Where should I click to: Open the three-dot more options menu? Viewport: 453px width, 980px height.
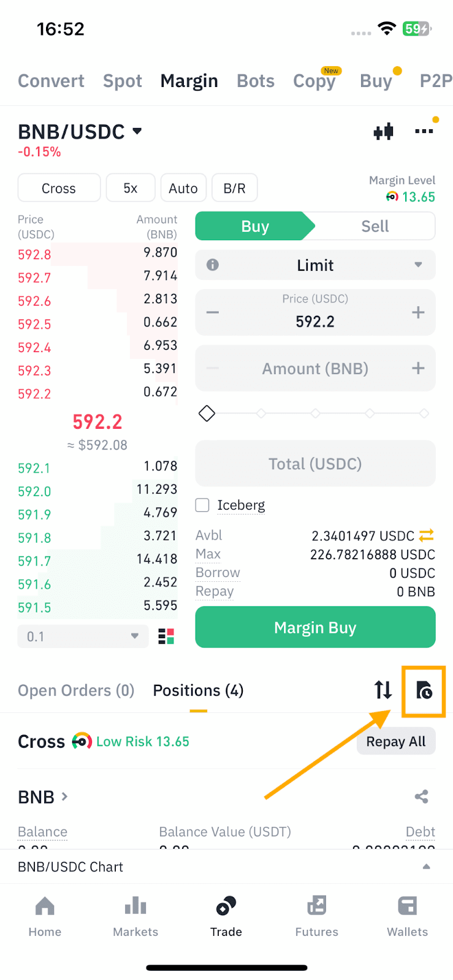424,132
